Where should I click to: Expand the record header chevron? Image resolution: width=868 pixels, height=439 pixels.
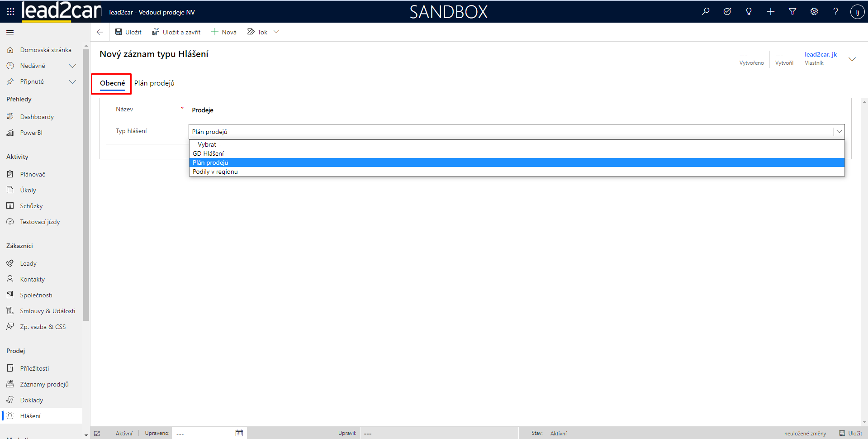coord(852,59)
